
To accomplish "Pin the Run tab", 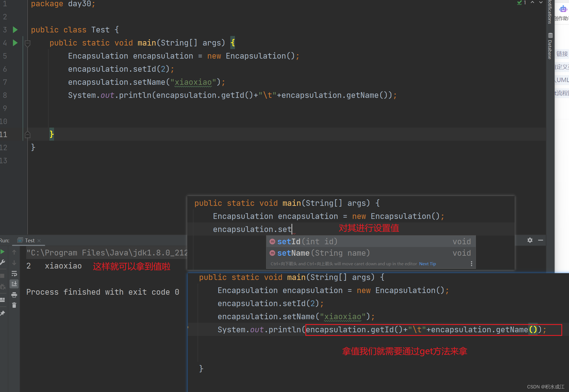I will pyautogui.click(x=2, y=313).
